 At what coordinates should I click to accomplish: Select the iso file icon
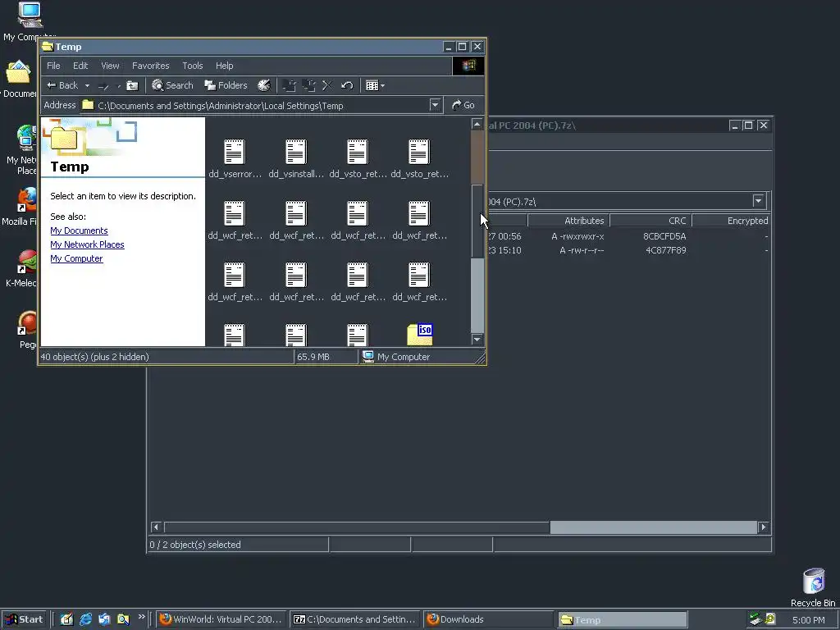(x=419, y=335)
